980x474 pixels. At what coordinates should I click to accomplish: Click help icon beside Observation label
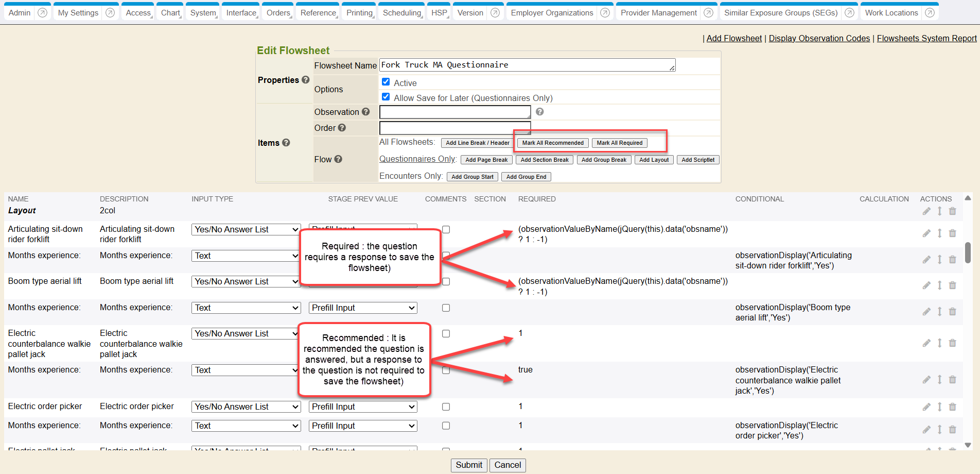[x=366, y=112]
